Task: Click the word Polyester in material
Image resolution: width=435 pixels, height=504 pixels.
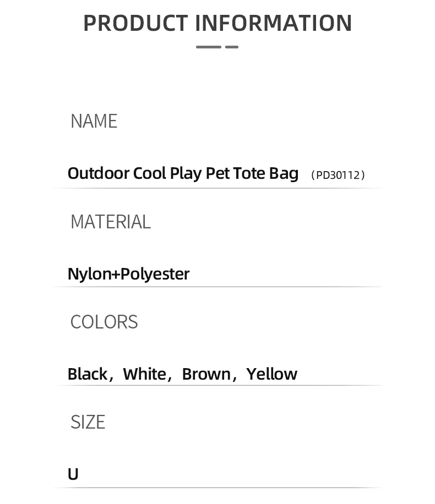Action: [x=155, y=274]
